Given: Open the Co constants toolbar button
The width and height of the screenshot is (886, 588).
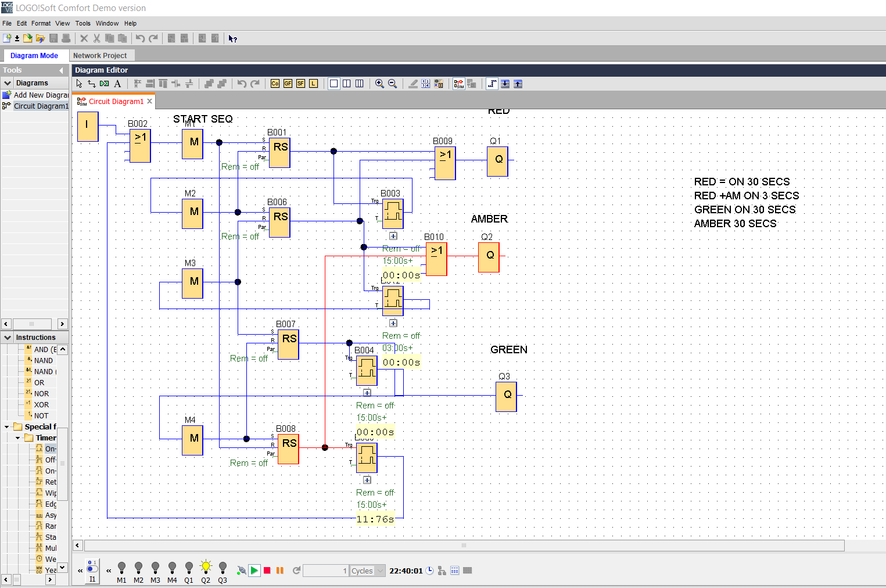Looking at the screenshot, I should click(x=275, y=84).
